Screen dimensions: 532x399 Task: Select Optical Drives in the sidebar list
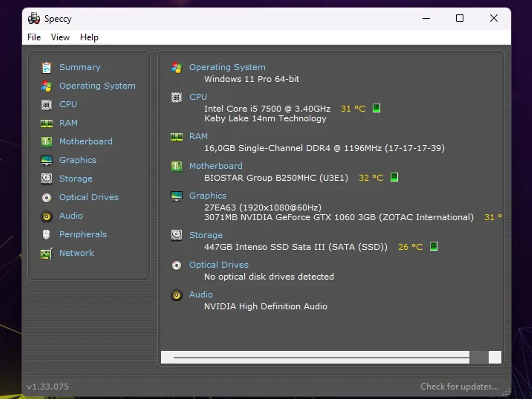(x=89, y=197)
